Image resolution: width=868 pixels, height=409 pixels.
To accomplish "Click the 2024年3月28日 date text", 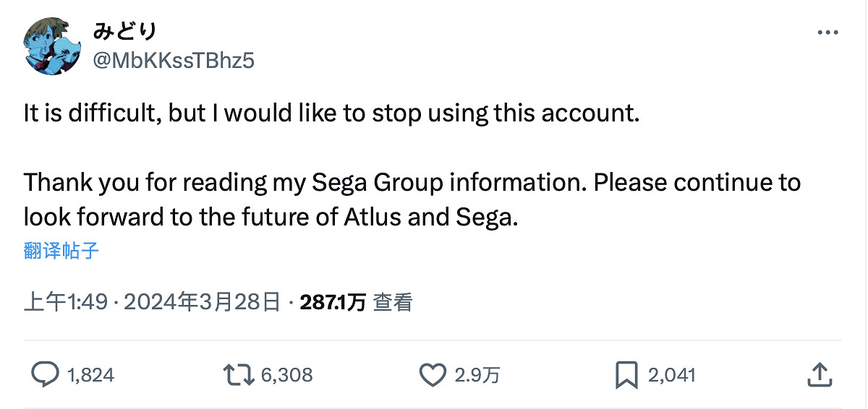I will (x=202, y=302).
